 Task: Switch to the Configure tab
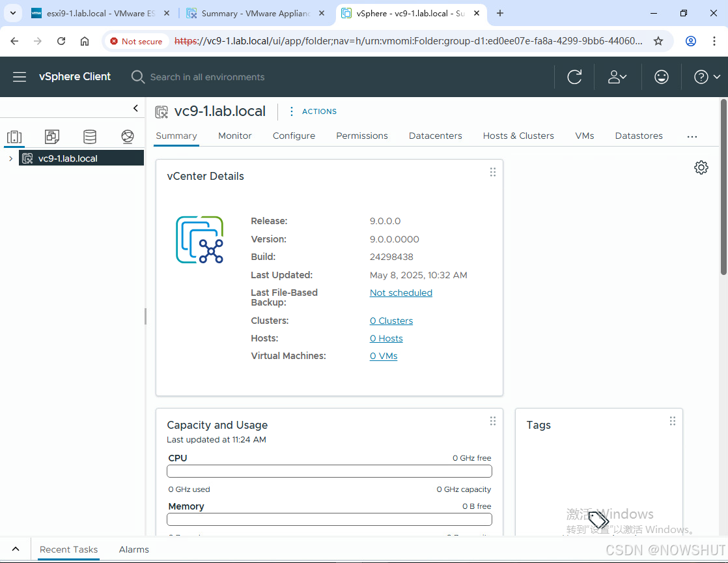coord(294,136)
